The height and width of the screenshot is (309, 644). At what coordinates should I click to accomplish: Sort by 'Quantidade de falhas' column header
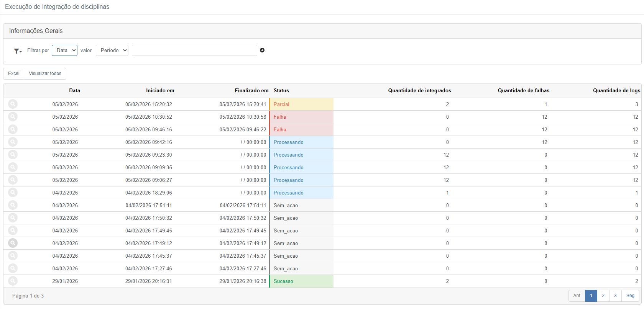523,91
